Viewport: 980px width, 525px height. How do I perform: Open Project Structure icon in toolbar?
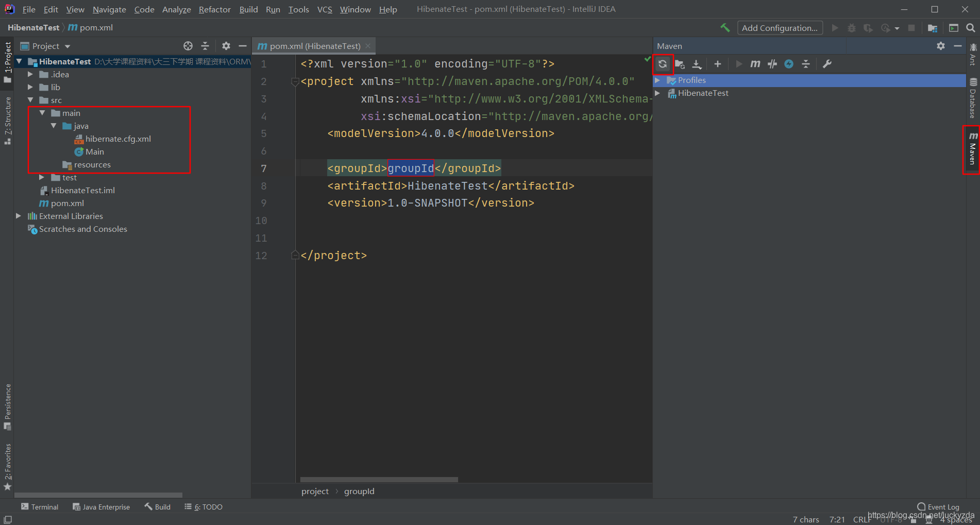[933, 28]
